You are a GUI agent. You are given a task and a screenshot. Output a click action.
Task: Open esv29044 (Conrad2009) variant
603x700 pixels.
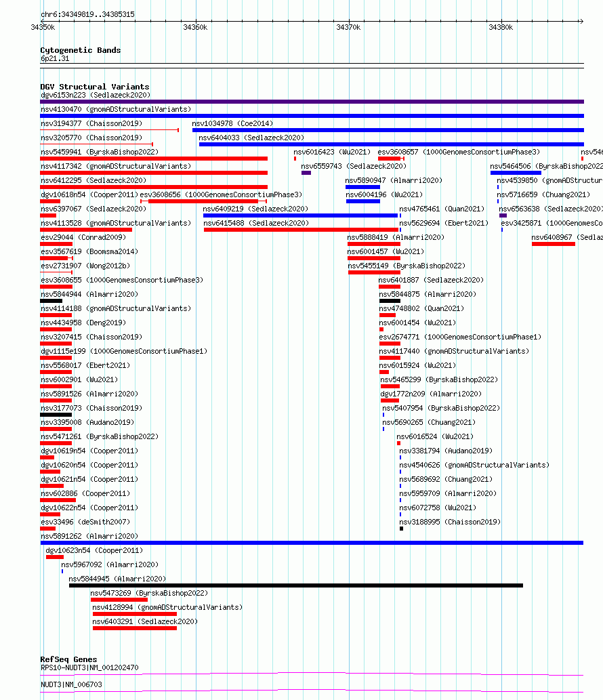pos(83,238)
